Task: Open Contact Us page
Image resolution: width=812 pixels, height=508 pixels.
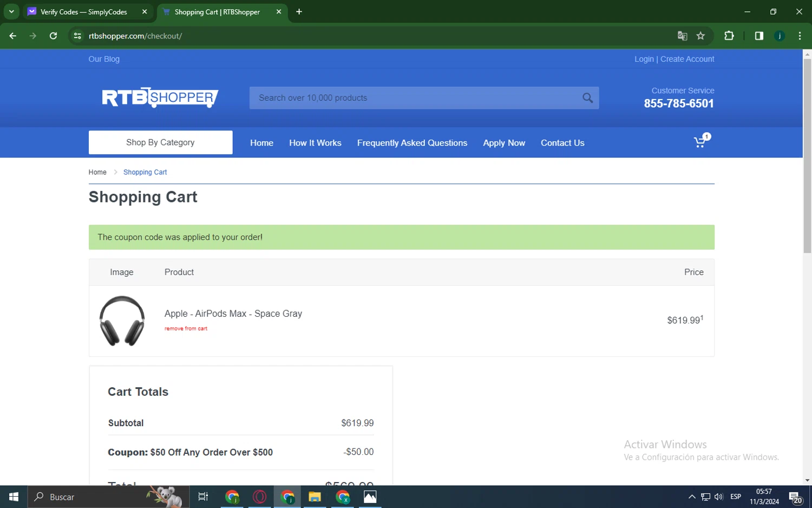Action: tap(562, 143)
